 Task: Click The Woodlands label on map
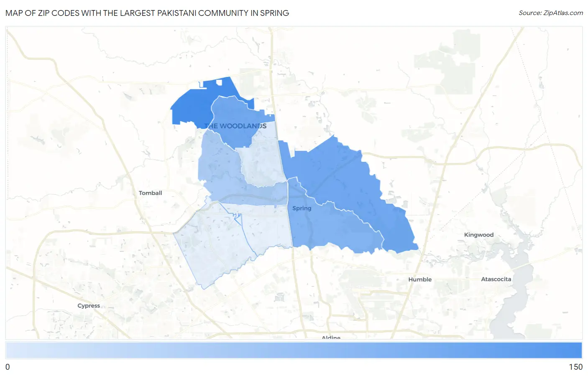click(235, 126)
